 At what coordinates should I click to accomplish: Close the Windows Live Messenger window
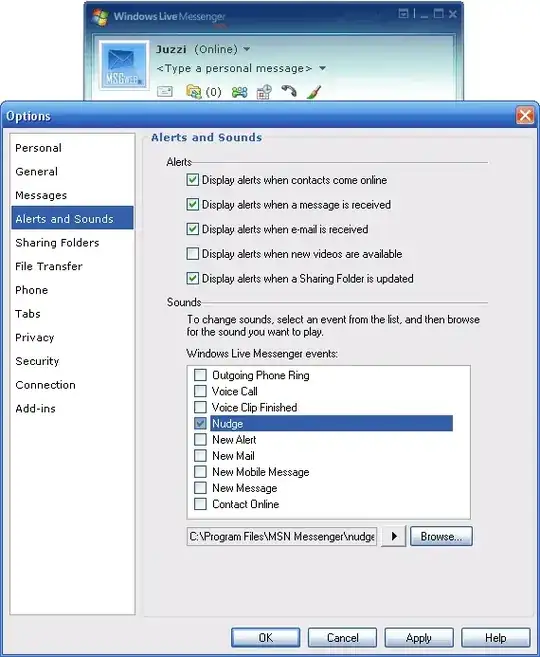tap(452, 14)
